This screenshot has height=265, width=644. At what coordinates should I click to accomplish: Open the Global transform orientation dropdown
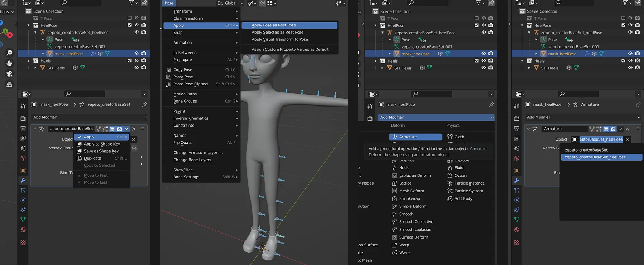coord(230,3)
